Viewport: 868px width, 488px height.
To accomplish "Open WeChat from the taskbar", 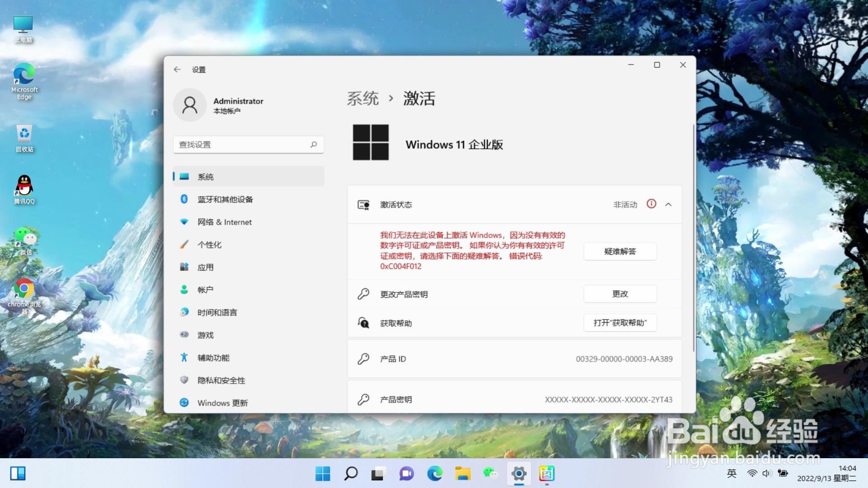I will (x=490, y=473).
